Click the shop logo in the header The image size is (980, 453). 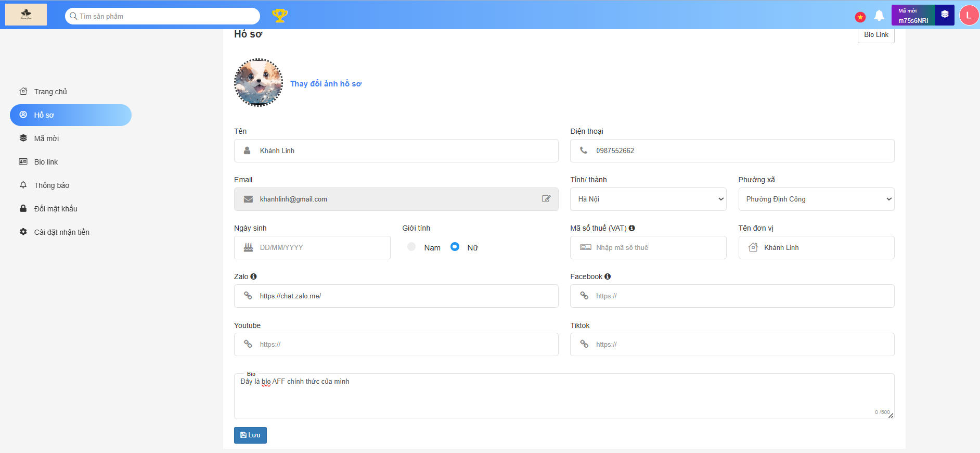(x=26, y=15)
